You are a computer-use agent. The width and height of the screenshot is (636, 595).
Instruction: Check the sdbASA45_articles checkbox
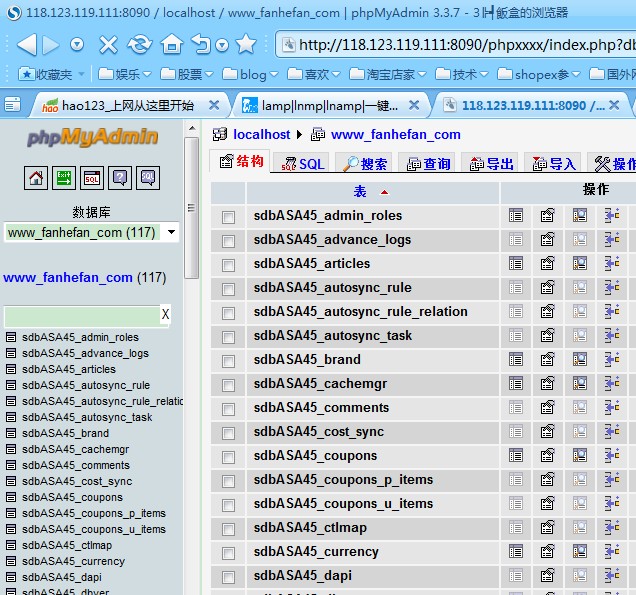pos(228,265)
